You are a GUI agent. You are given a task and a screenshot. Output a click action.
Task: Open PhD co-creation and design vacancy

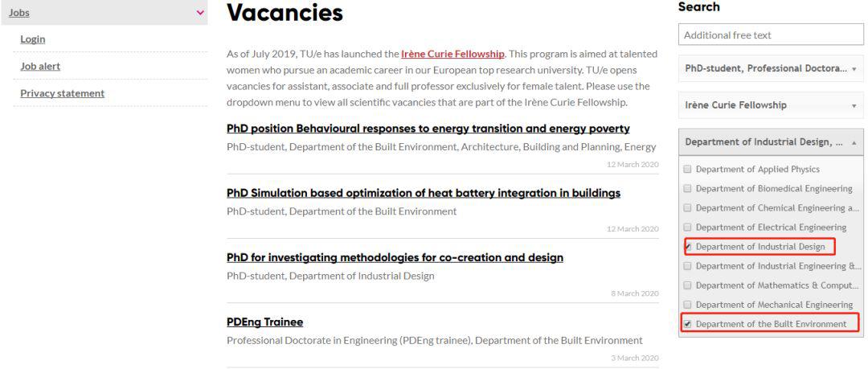(x=395, y=257)
